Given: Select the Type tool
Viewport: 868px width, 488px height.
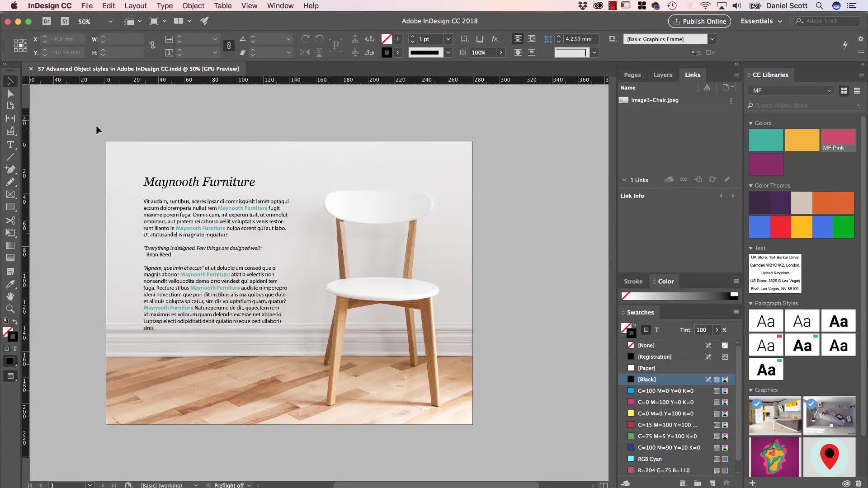Looking at the screenshot, I should point(10,145).
